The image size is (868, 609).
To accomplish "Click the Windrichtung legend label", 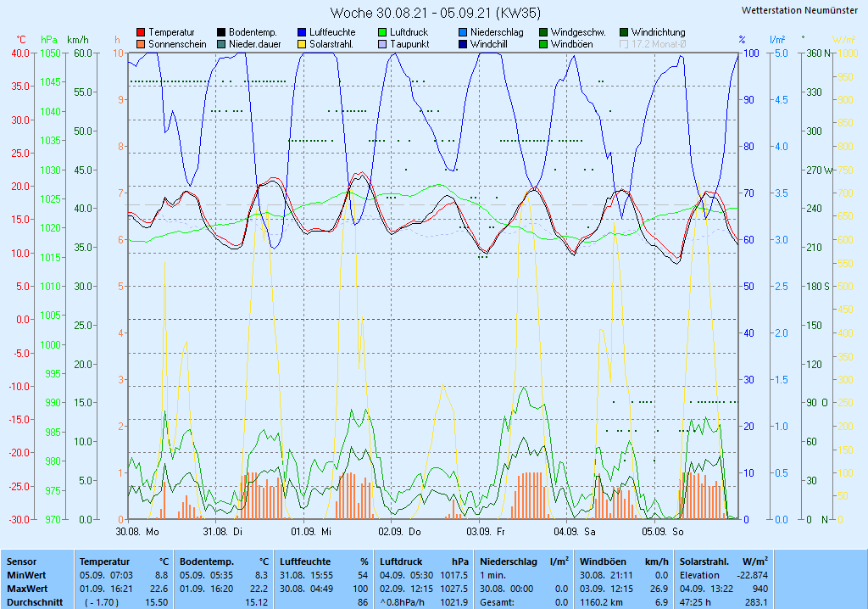I will point(658,32).
